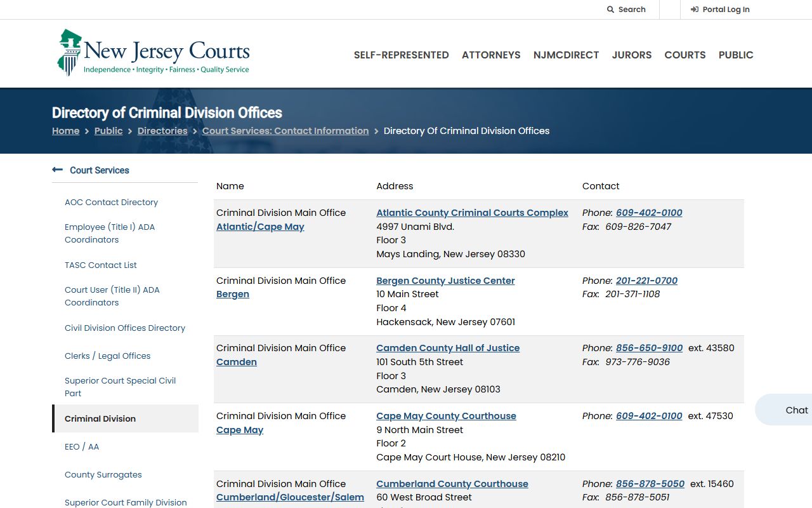The width and height of the screenshot is (812, 508).
Task: Click the Contact column header
Action: 601,186
